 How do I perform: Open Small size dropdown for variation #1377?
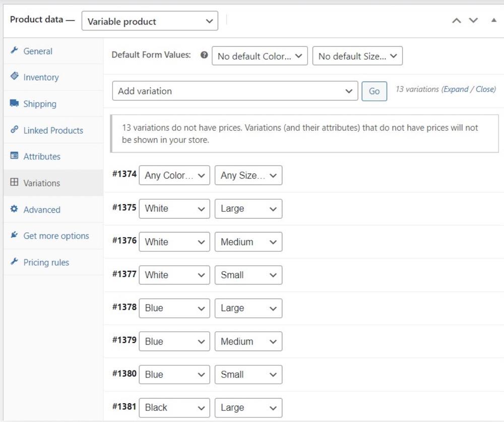tap(248, 275)
